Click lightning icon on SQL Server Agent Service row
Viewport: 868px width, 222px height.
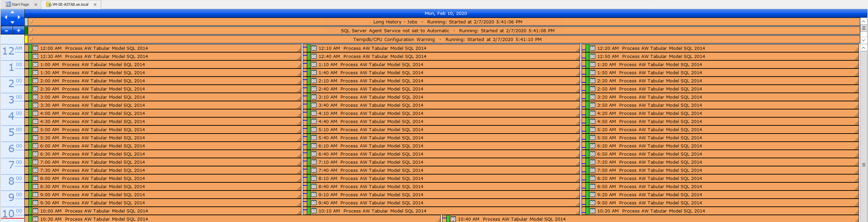[x=32, y=31]
